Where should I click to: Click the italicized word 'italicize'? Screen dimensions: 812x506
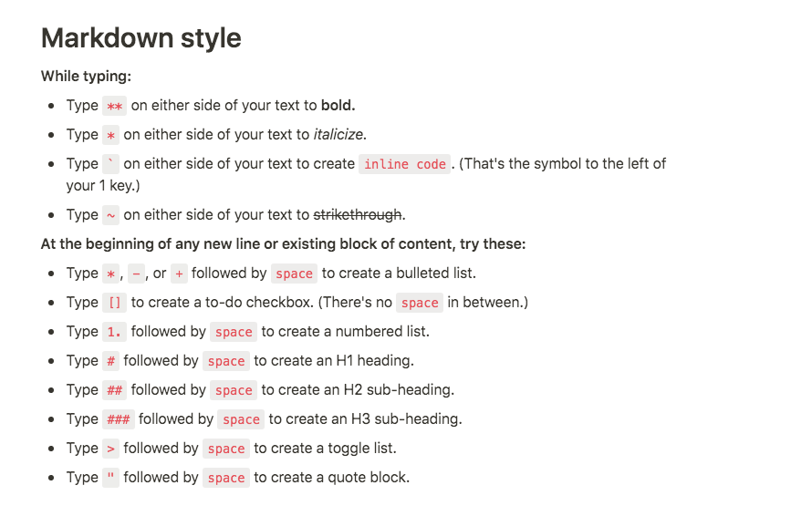[x=338, y=135]
